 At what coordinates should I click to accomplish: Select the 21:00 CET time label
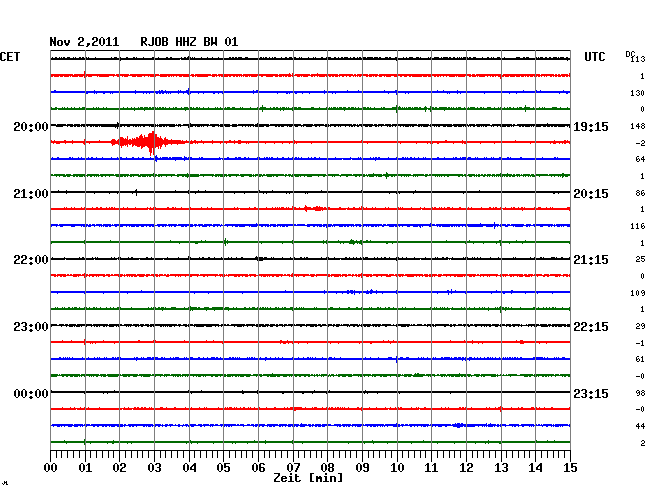(31, 194)
